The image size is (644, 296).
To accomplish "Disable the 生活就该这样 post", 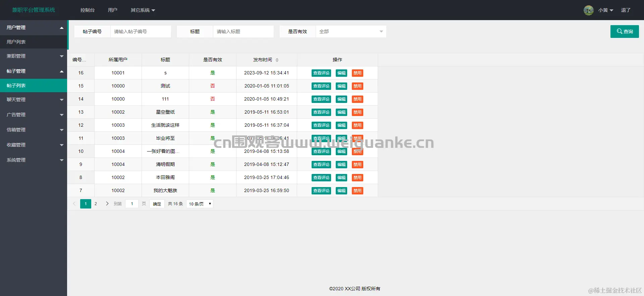I will [358, 125].
